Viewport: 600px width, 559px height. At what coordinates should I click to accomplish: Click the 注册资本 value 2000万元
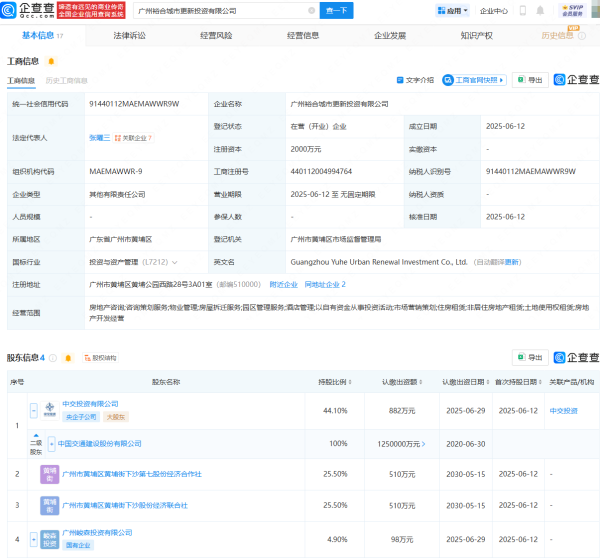(x=306, y=149)
